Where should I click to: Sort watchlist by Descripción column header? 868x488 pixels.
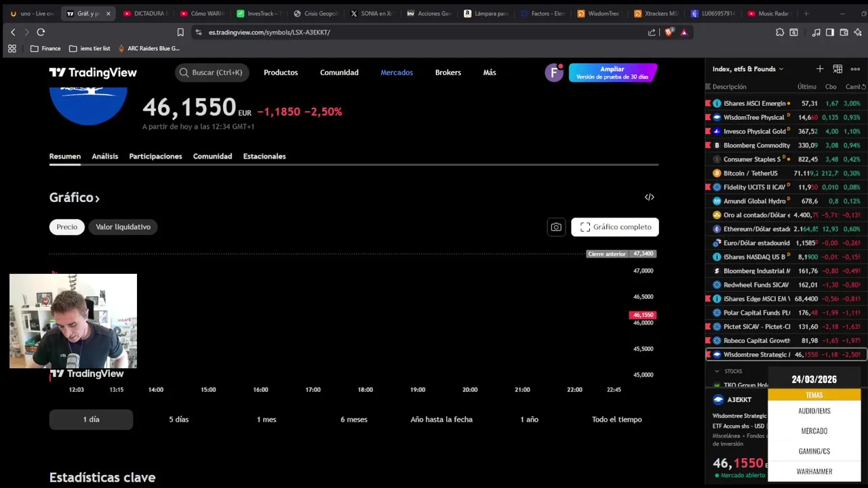point(730,87)
